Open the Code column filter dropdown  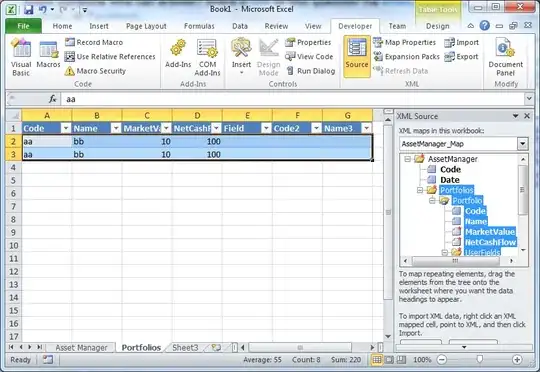point(66,128)
